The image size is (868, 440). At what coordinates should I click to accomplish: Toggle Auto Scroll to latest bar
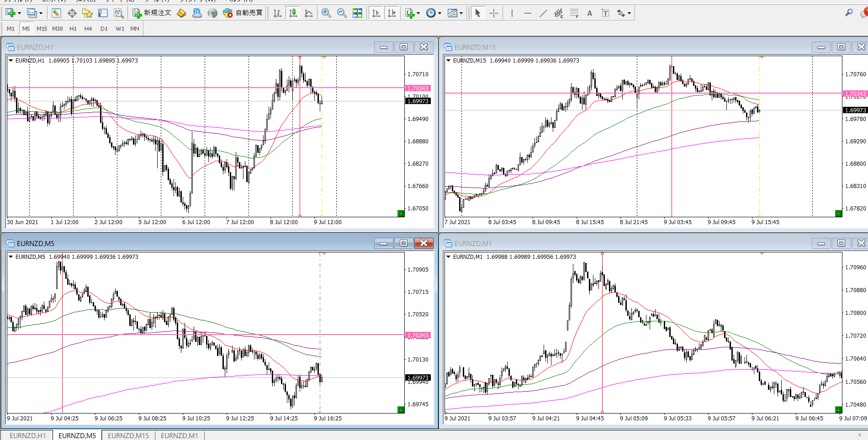point(376,13)
